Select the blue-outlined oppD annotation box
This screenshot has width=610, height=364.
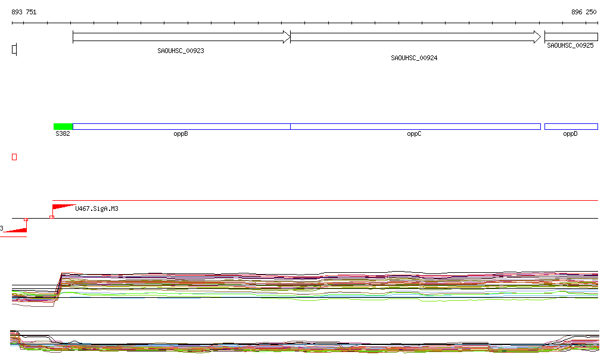click(571, 126)
